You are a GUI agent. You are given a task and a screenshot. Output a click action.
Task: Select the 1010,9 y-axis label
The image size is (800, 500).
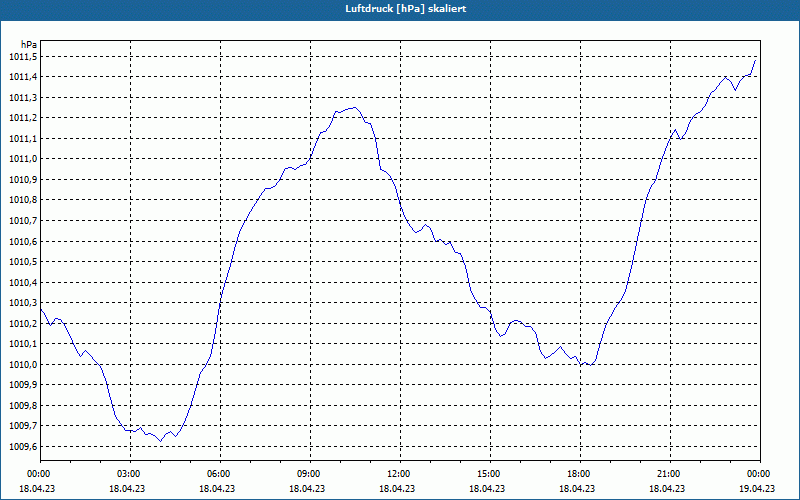(23, 180)
